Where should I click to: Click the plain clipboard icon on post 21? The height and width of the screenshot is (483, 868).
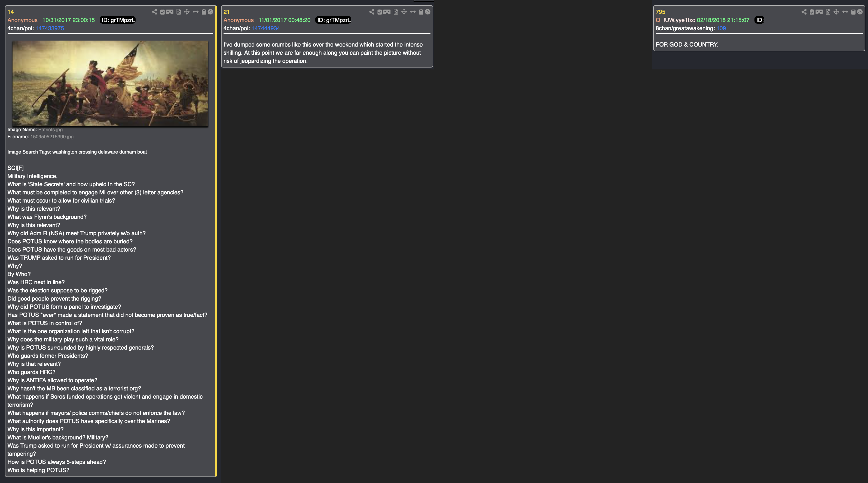(x=421, y=12)
